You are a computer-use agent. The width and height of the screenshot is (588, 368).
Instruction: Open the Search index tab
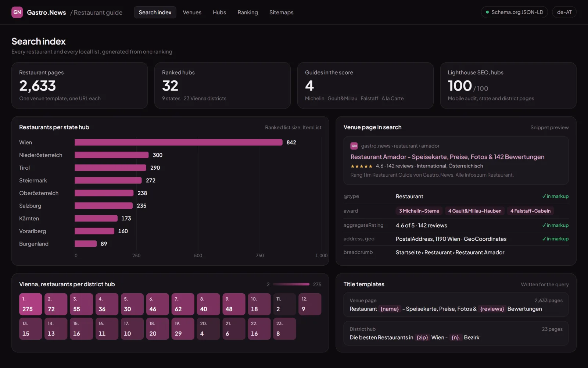coord(155,12)
